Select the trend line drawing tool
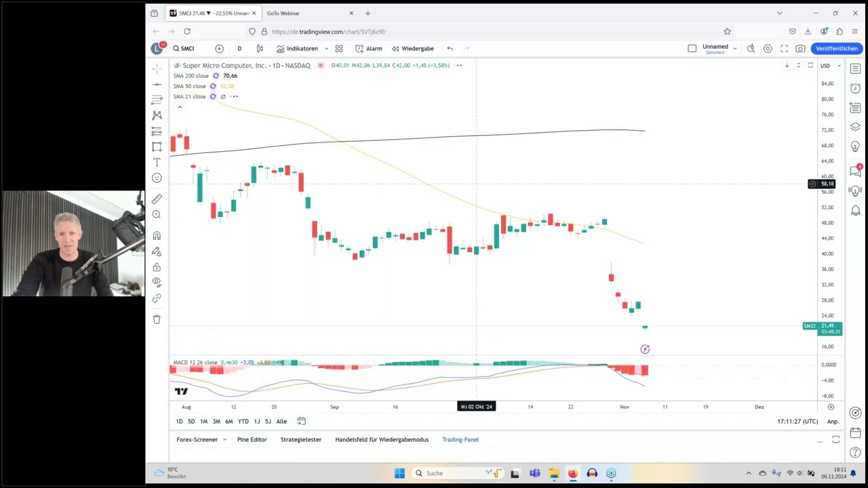The height and width of the screenshot is (488, 868). point(157,84)
